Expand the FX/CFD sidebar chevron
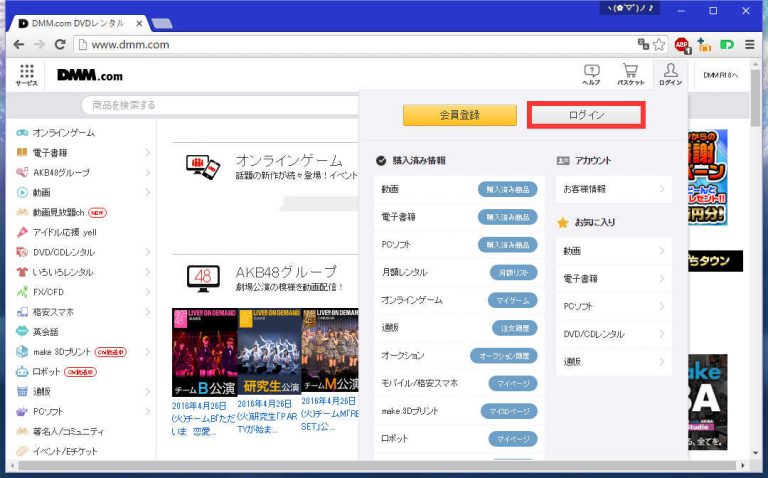 pos(147,292)
